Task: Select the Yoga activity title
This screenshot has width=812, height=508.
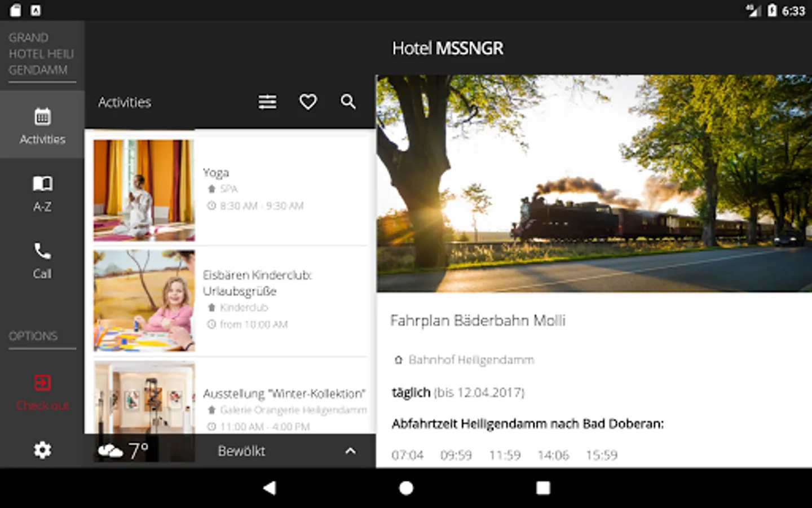Action: click(216, 173)
